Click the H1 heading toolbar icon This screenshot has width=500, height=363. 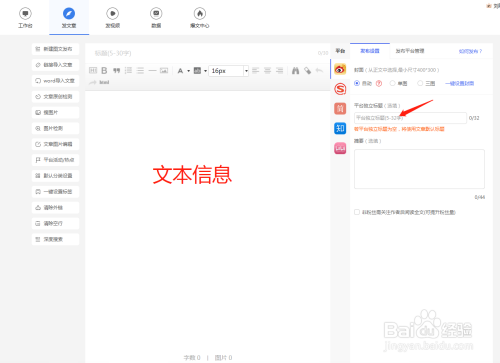(93, 70)
